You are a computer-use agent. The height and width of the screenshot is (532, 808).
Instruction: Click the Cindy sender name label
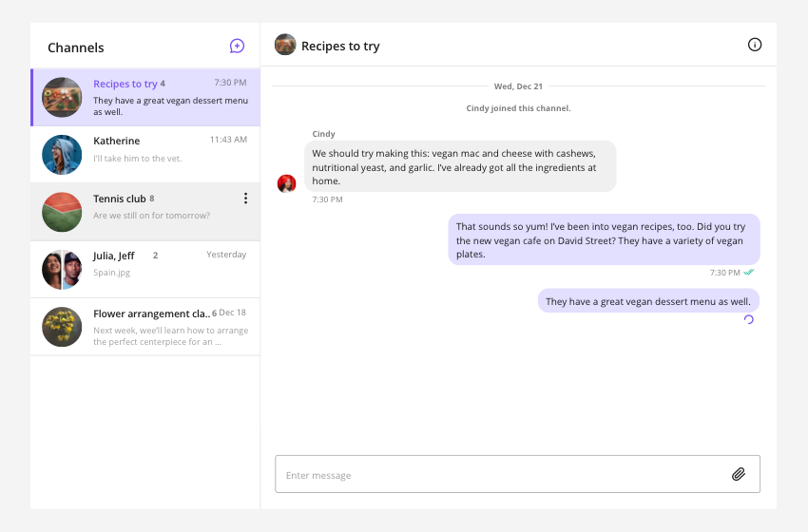[x=323, y=134]
